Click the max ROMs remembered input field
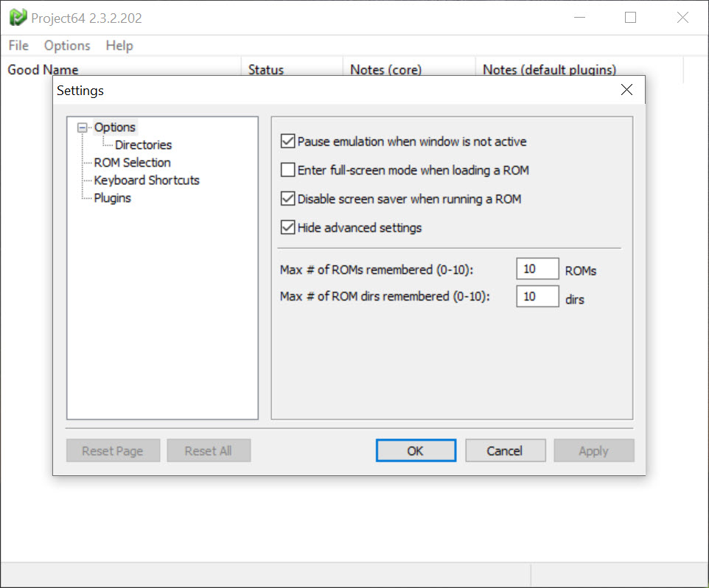Viewport: 709px width, 588px height. coord(537,269)
